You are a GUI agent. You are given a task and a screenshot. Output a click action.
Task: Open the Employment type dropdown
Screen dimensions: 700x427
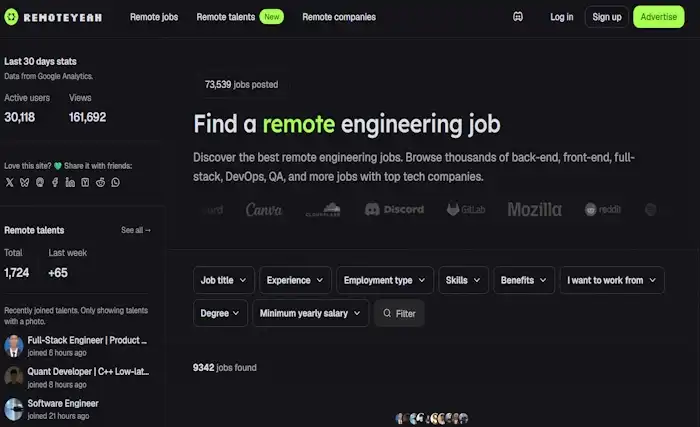click(385, 280)
